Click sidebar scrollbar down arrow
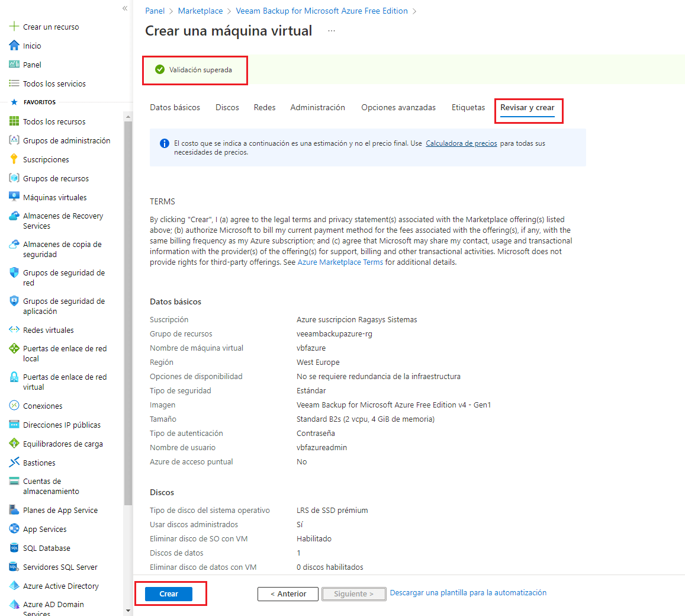 point(128,611)
